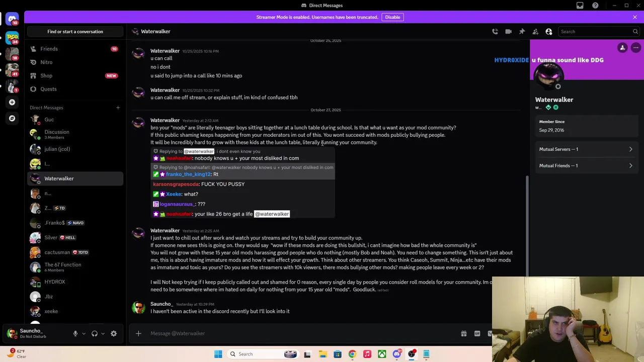Add friends to this DM
The height and width of the screenshot is (362, 644).
[x=535, y=32]
